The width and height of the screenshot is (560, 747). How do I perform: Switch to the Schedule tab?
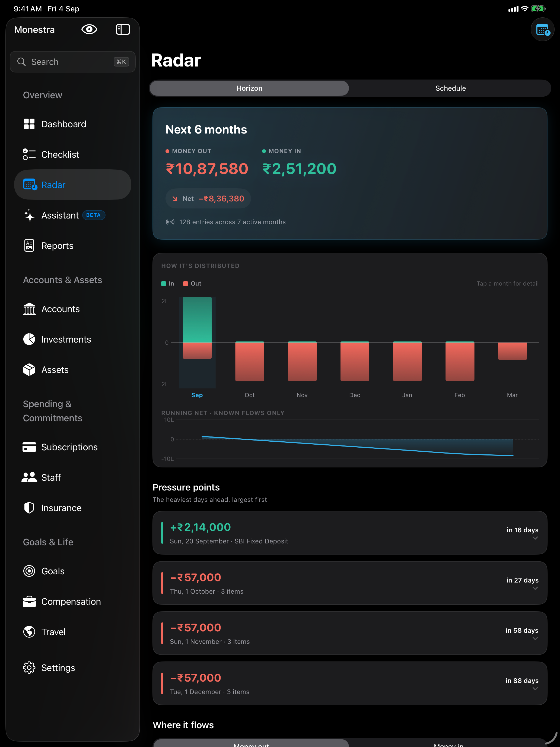pos(450,88)
